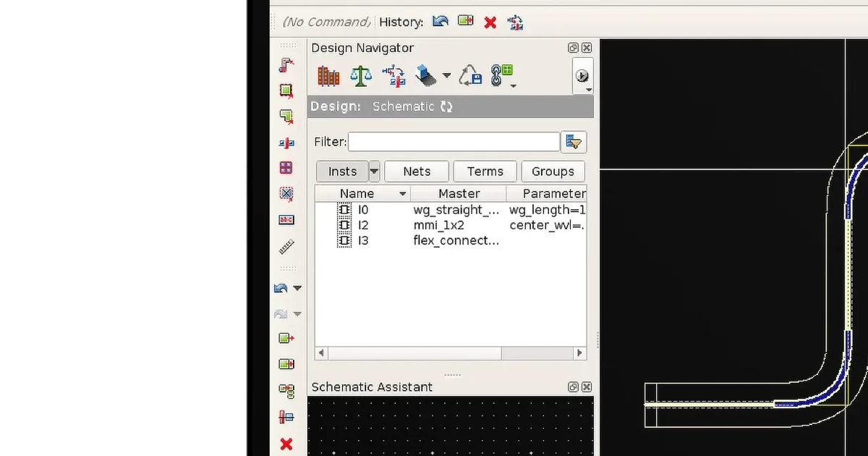The height and width of the screenshot is (456, 868).
Task: Toggle the checkbox beside instance I2
Action: [x=344, y=224]
